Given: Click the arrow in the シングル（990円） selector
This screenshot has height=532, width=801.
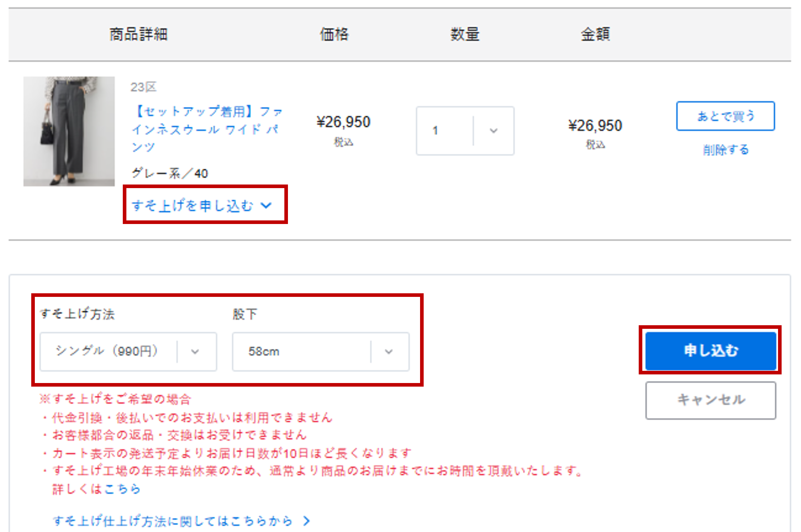Looking at the screenshot, I should 195,351.
